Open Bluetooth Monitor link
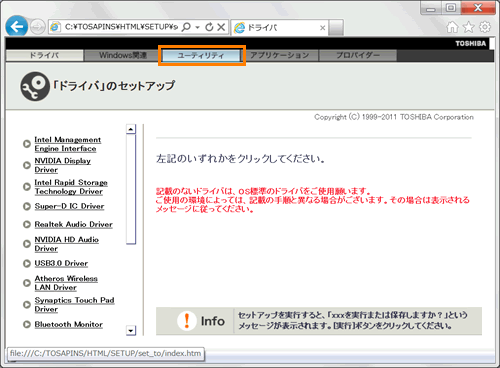 click(x=68, y=324)
